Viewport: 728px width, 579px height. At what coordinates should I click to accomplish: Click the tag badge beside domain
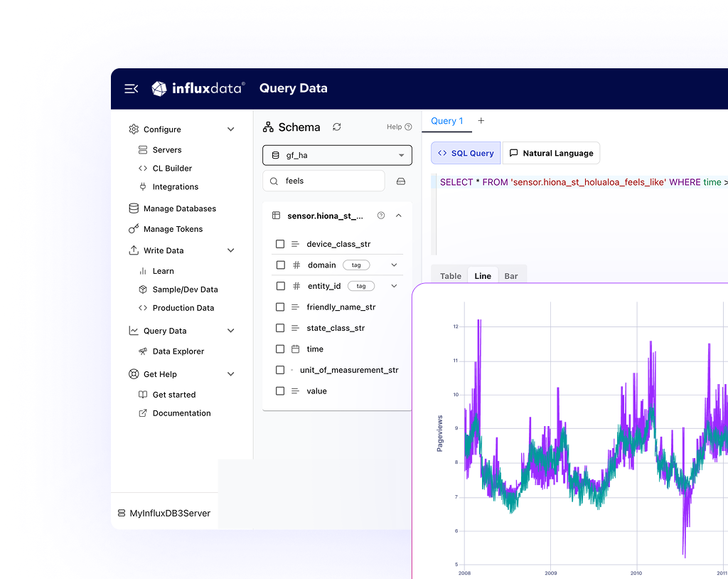356,265
